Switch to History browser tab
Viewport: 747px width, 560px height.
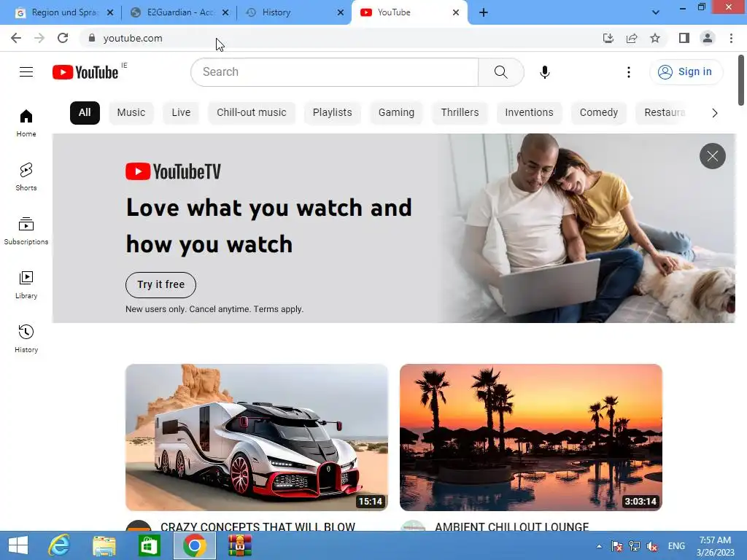click(x=289, y=12)
